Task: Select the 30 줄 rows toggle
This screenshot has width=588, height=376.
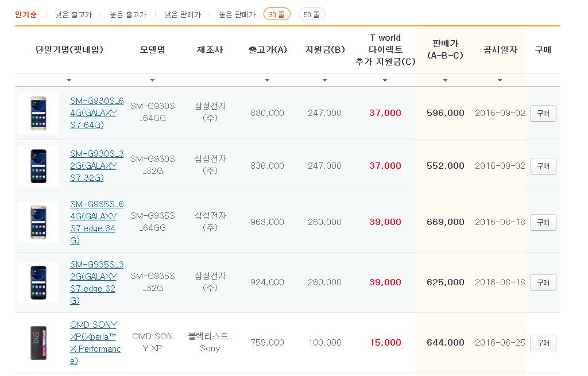Action: (x=277, y=14)
